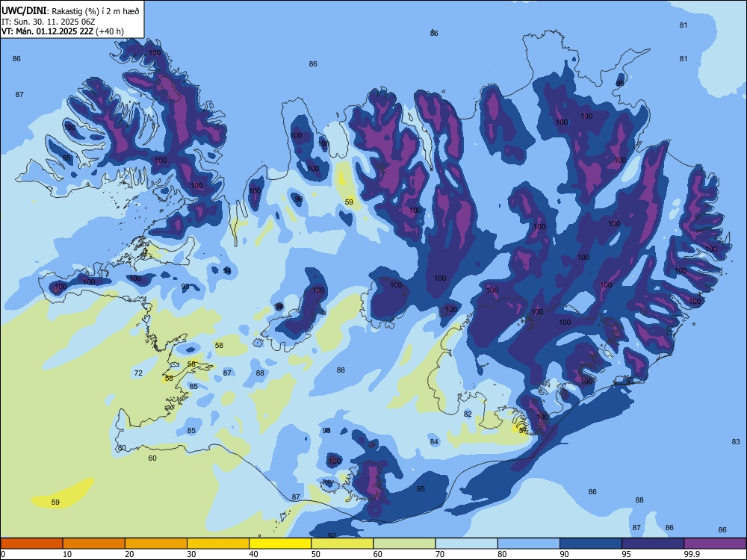Image resolution: width=747 pixels, height=560 pixels.
Task: Click the dark blue 90–95 legend swatch
Action: coord(591,544)
